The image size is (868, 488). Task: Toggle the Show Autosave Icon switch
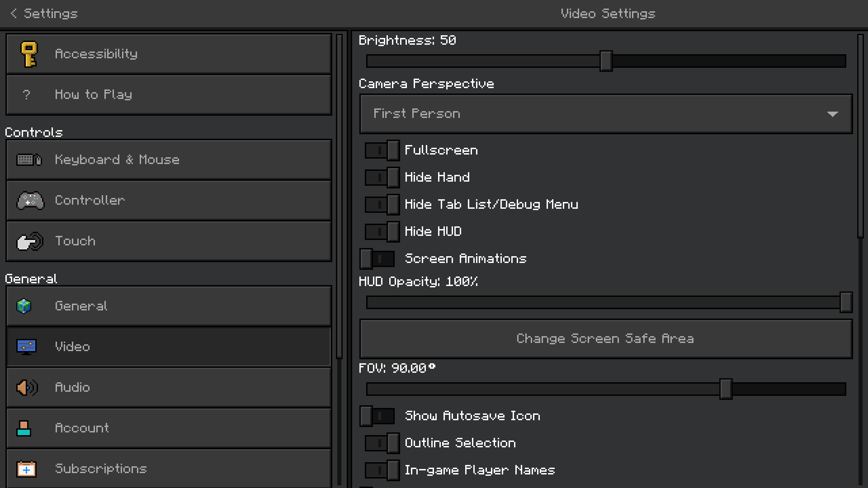[x=377, y=416]
